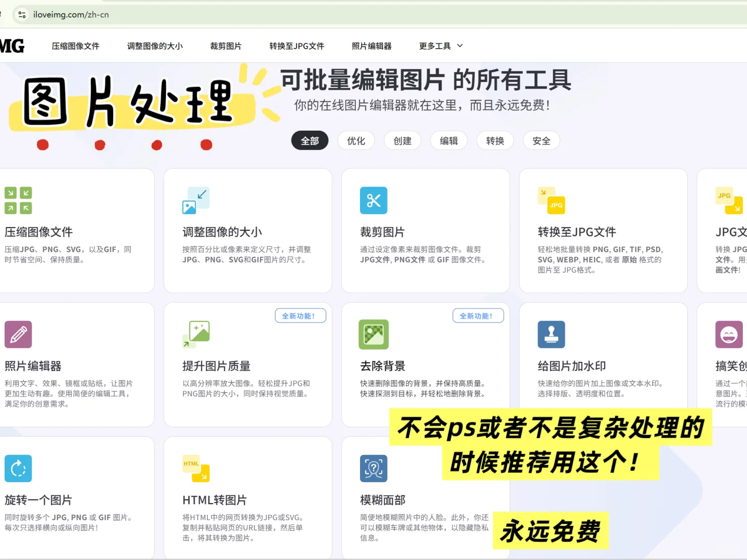Screen dimensions: 747x560
Task: Click the heading 可批量编辑图片 的所有工具
Action: (426, 80)
